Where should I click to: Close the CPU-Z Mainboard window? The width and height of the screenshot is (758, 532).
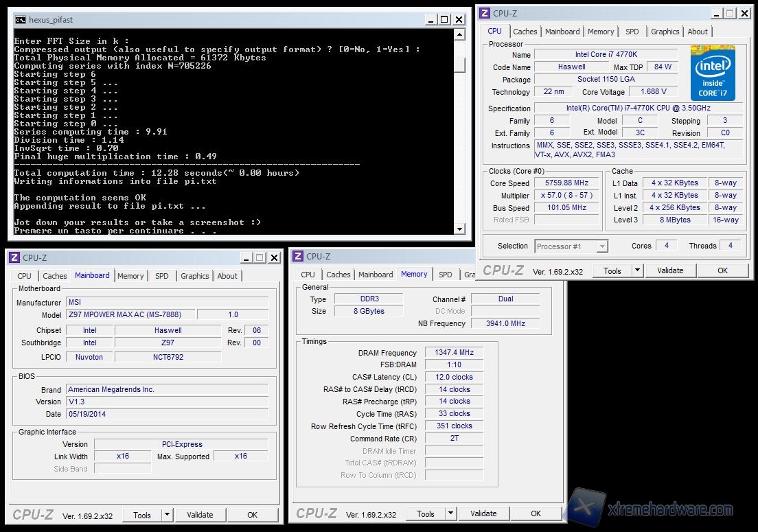[274, 257]
